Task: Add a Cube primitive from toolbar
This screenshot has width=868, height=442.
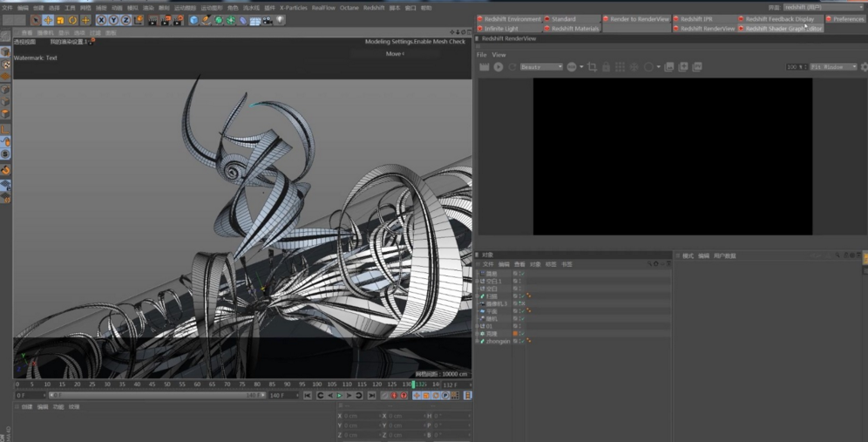Action: point(193,20)
